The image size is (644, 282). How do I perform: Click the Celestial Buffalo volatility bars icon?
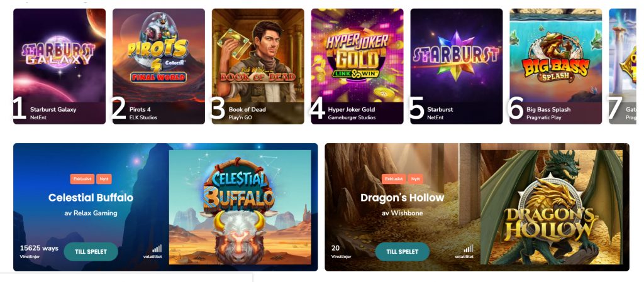tap(157, 248)
